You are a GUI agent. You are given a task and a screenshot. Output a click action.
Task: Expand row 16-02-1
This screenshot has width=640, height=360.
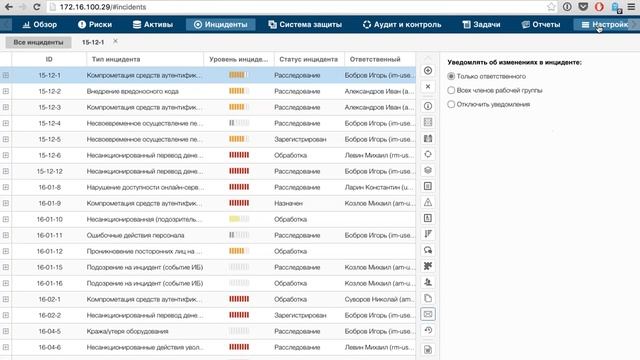(x=6, y=299)
